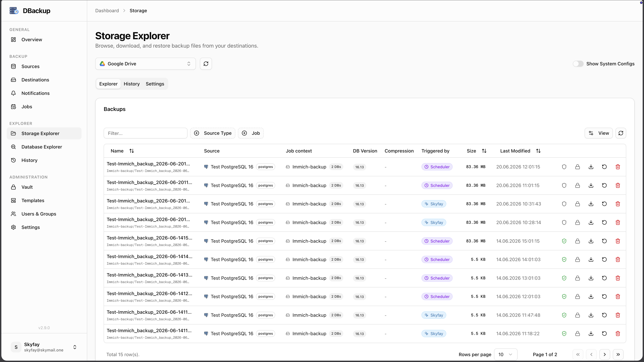Click shield icon for 20.06.2026 12:01:15 backup

click(564, 167)
